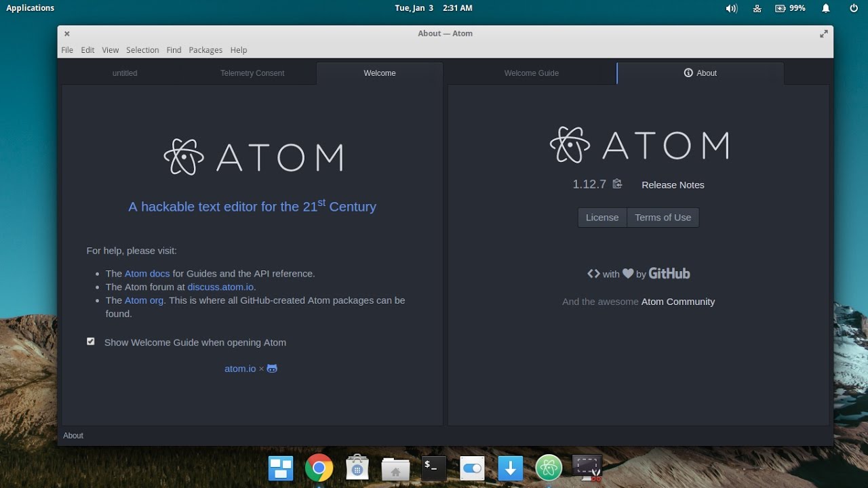Close the Atom window with the X
The image size is (868, 488).
(x=67, y=33)
